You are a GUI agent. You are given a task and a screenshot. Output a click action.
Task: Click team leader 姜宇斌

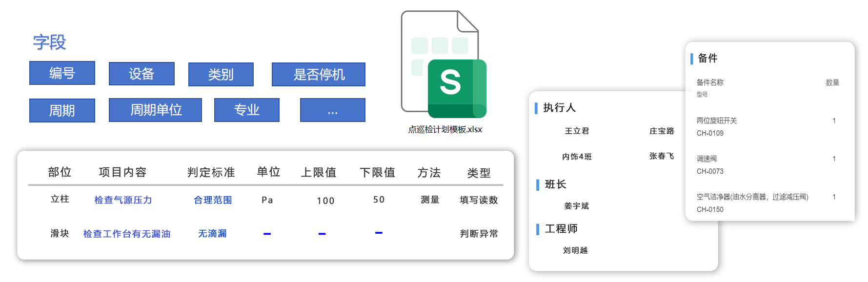coord(576,206)
